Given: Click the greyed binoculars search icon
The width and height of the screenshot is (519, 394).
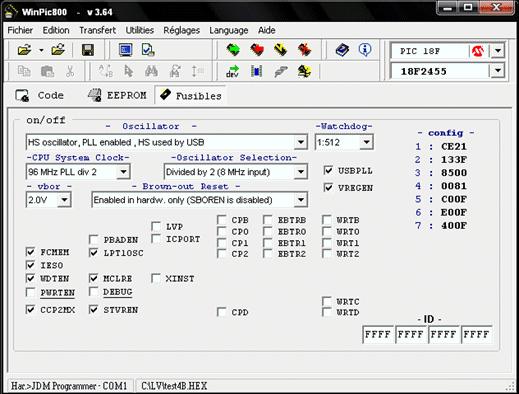Looking at the screenshot, I should pyautogui.click(x=151, y=71).
